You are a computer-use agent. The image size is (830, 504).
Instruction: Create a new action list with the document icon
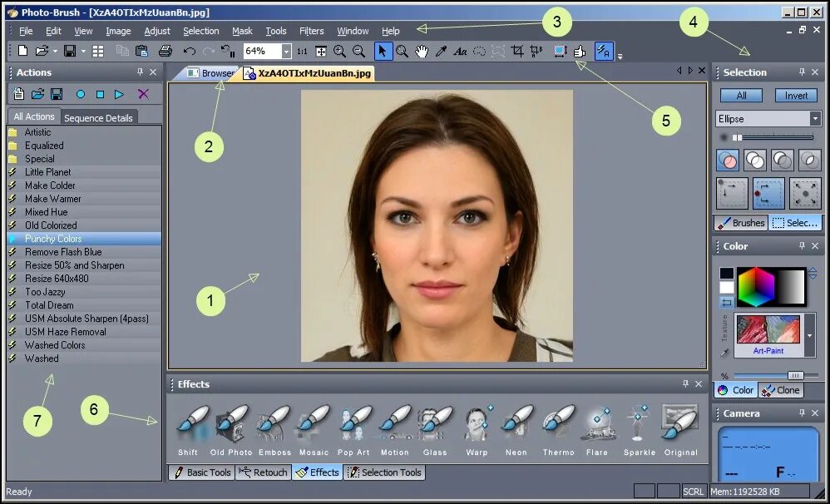pos(18,94)
